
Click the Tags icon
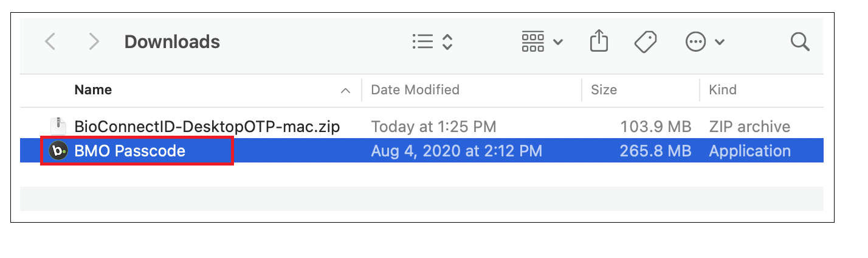click(x=645, y=41)
